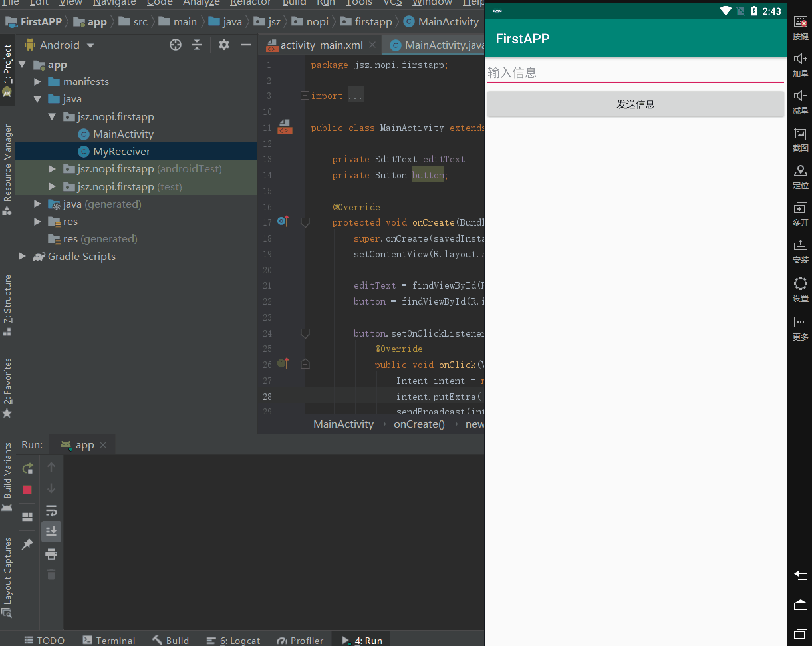812x646 pixels.
Task: Click the red Stop button in Run panel
Action: [x=27, y=490]
